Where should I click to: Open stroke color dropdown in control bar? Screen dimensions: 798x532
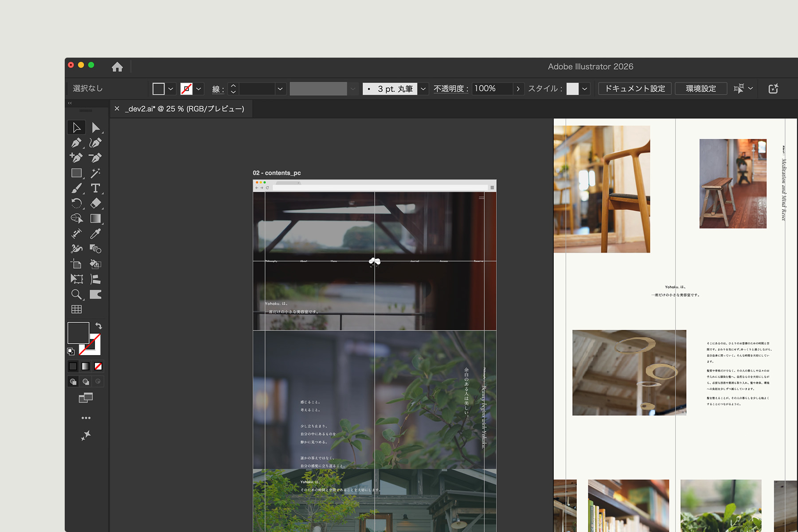[199, 89]
